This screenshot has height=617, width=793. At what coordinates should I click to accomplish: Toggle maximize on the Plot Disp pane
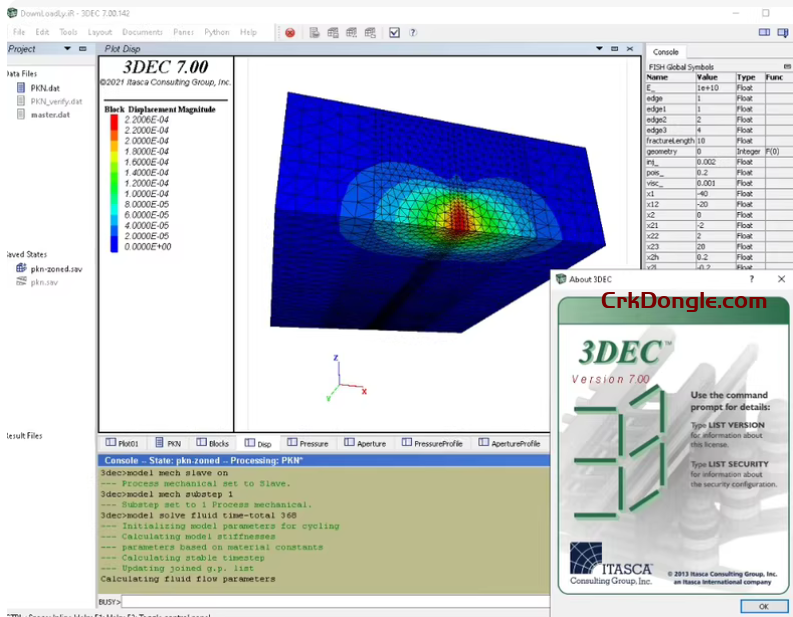tap(614, 48)
